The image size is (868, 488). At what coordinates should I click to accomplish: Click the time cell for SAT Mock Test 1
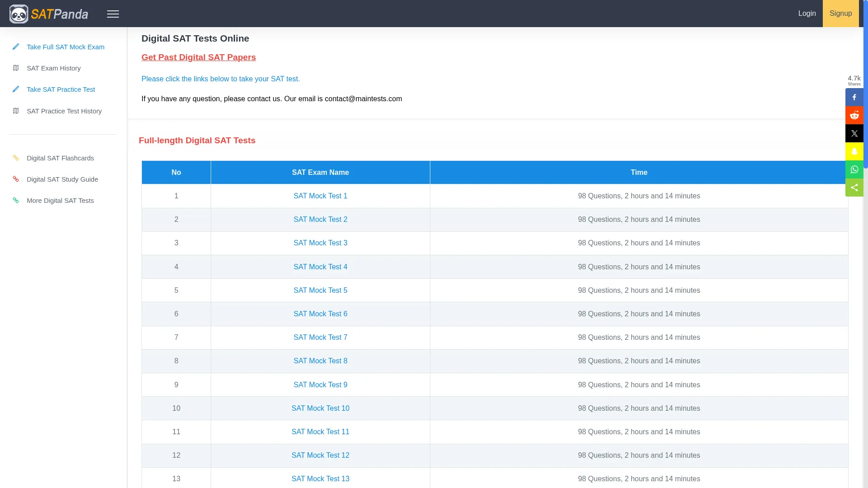coord(639,196)
